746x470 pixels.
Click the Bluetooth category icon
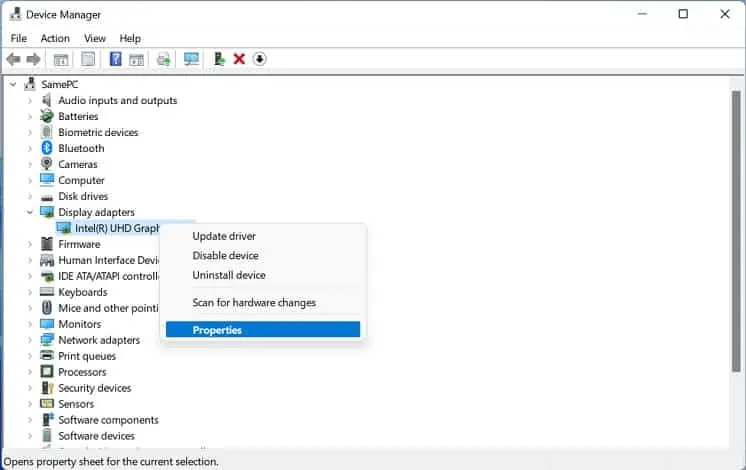click(x=47, y=148)
